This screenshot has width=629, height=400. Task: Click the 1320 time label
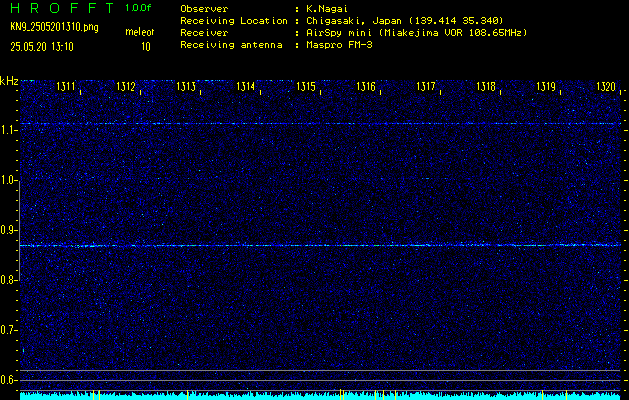[606, 86]
